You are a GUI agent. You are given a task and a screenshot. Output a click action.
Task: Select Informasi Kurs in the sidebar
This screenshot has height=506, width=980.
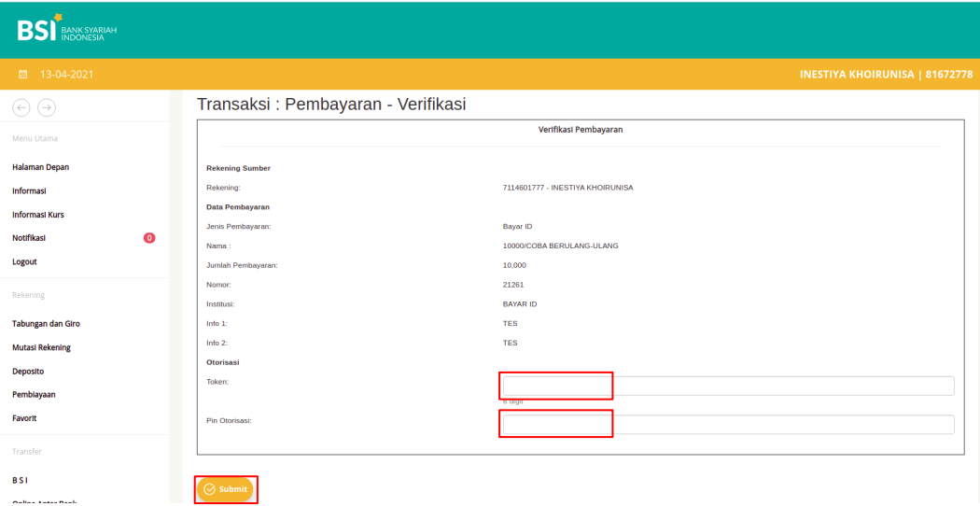(37, 215)
